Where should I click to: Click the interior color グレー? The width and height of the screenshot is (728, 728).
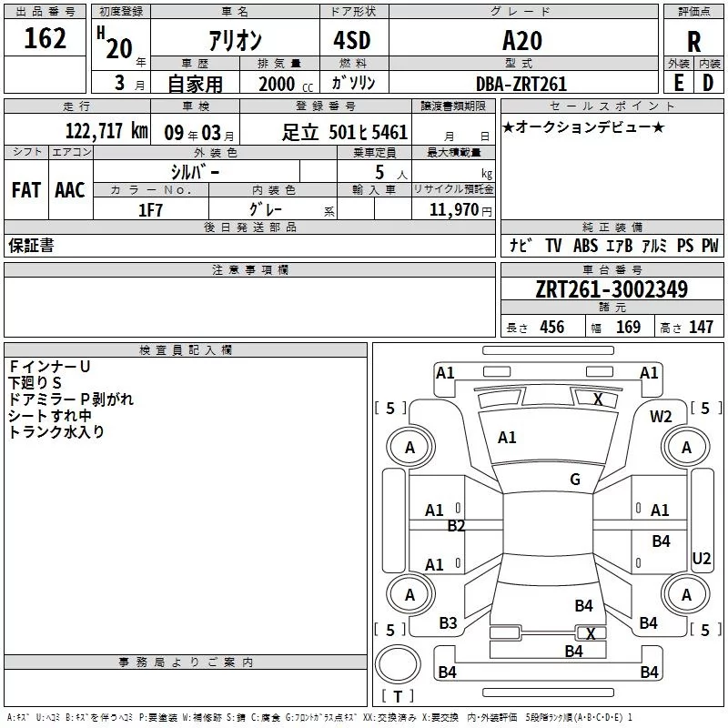(266, 209)
